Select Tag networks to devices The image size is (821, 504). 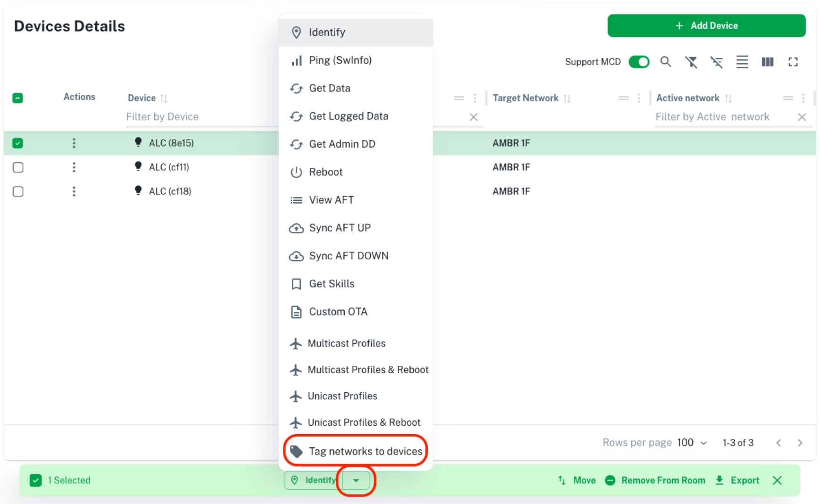coord(356,451)
